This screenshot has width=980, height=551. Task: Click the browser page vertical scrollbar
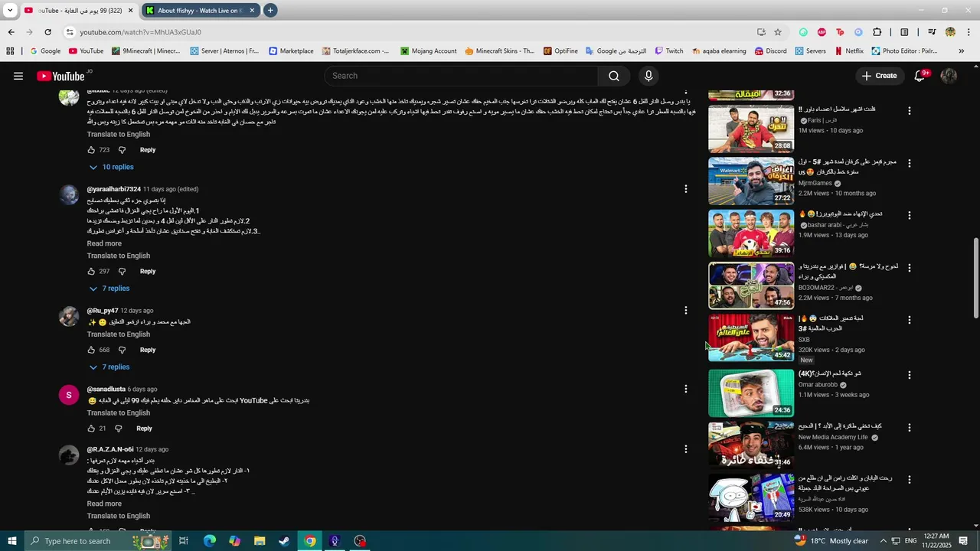[975, 278]
